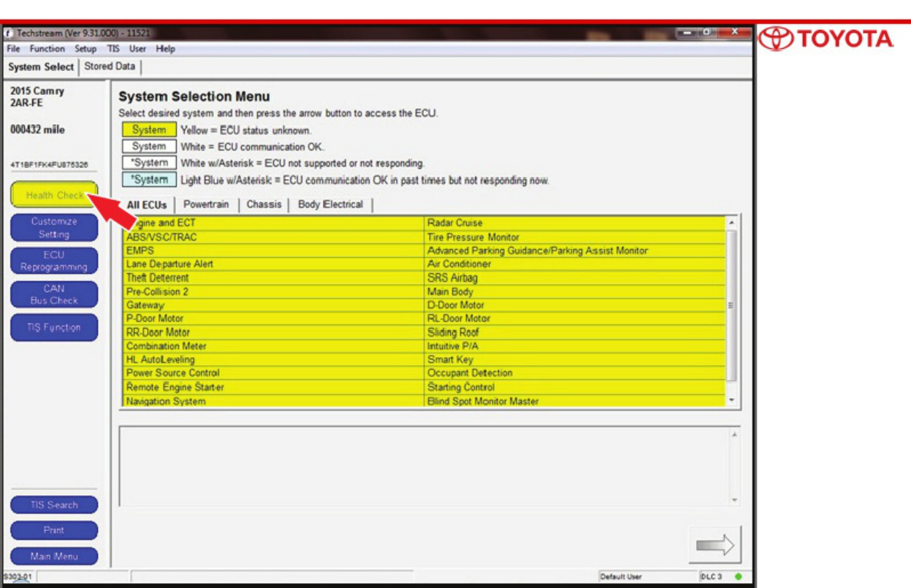This screenshot has height=588, width=911.
Task: Select Lane Departure Alert system
Action: coord(273,264)
